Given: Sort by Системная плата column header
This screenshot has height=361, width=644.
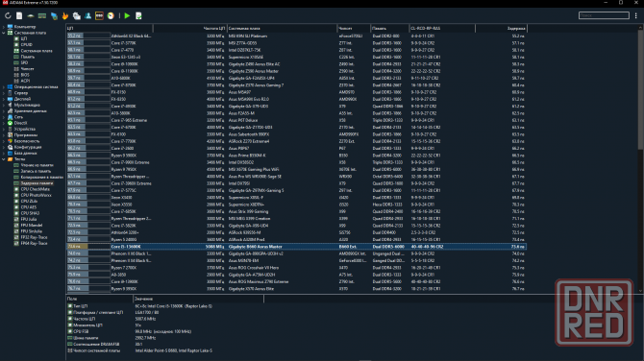Looking at the screenshot, I should [283, 28].
